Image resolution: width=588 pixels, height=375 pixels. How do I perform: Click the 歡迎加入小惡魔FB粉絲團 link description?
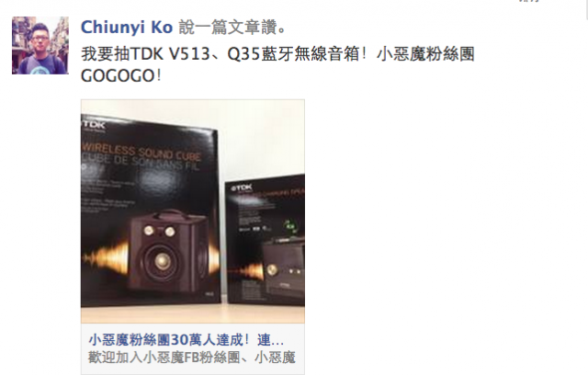click(x=192, y=358)
